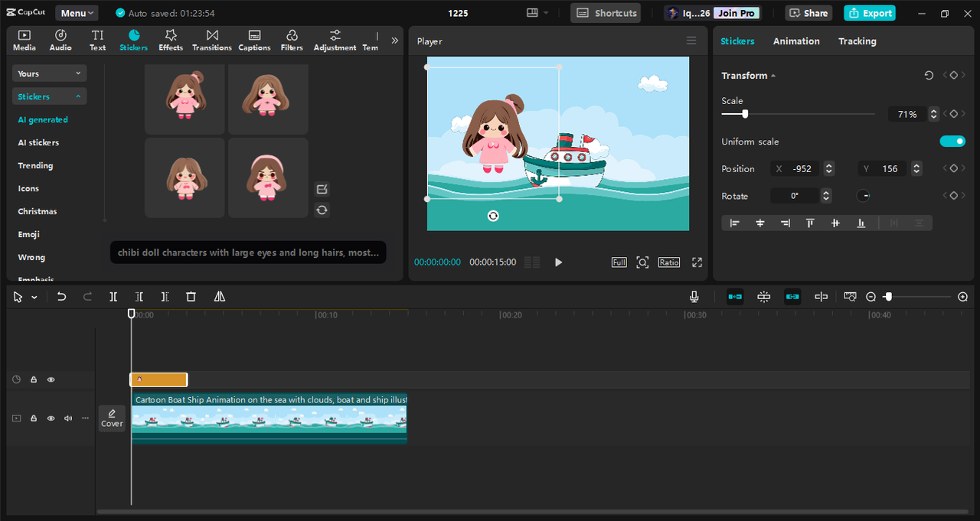980x521 pixels.
Task: Reset the Transform settings
Action: tap(929, 76)
